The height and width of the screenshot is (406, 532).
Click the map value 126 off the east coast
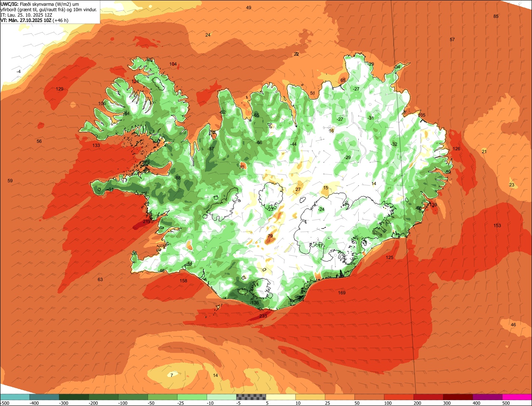tap(456, 149)
